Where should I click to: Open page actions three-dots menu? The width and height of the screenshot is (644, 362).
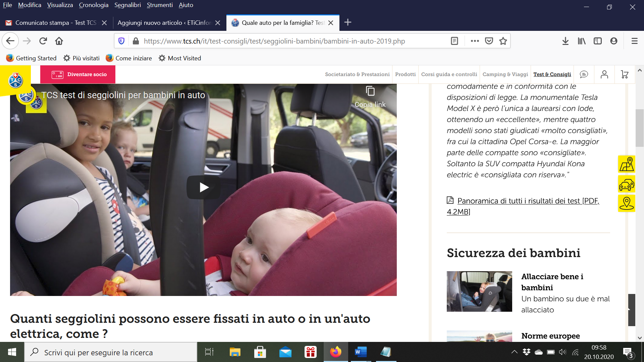tap(475, 41)
